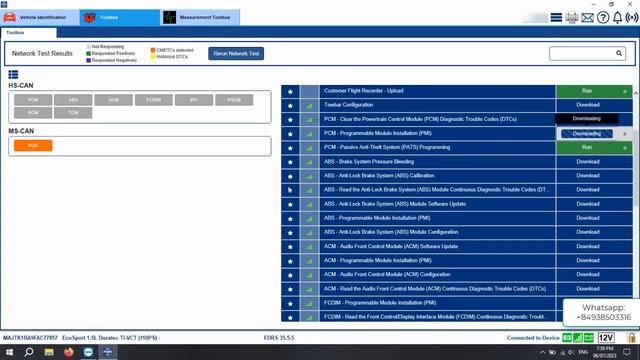The height and width of the screenshot is (360, 640).
Task: Toggle favorite star for ABS Module Software Update
Action: tap(290, 205)
